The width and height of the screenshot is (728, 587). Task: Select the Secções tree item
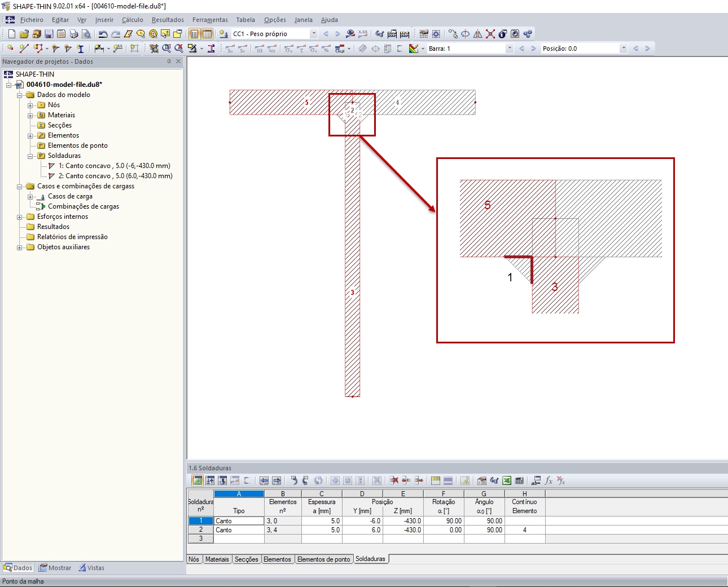click(x=60, y=125)
